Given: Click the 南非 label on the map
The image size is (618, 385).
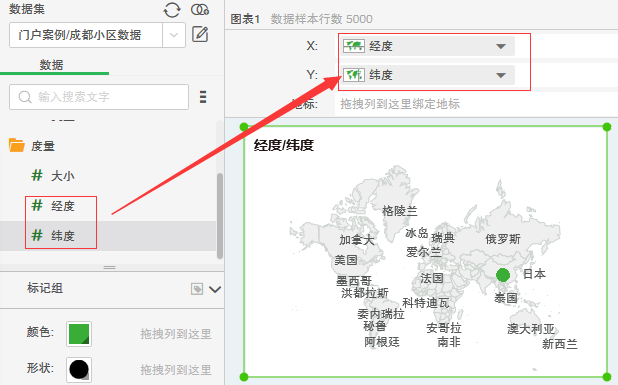Looking at the screenshot, I should 449,341.
